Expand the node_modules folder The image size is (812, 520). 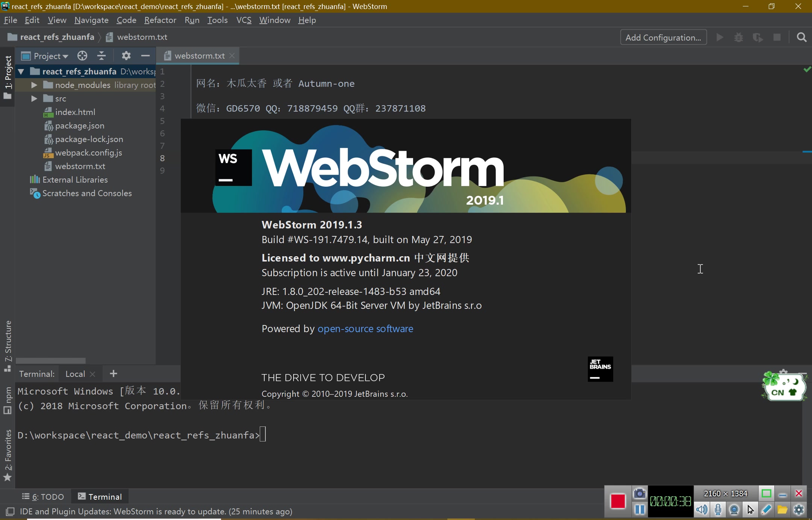34,85
